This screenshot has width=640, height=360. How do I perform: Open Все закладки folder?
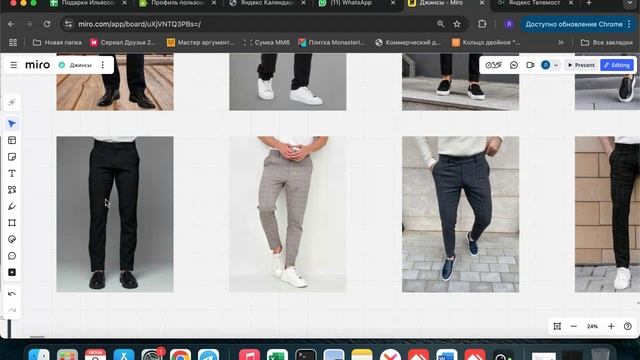coord(607,42)
